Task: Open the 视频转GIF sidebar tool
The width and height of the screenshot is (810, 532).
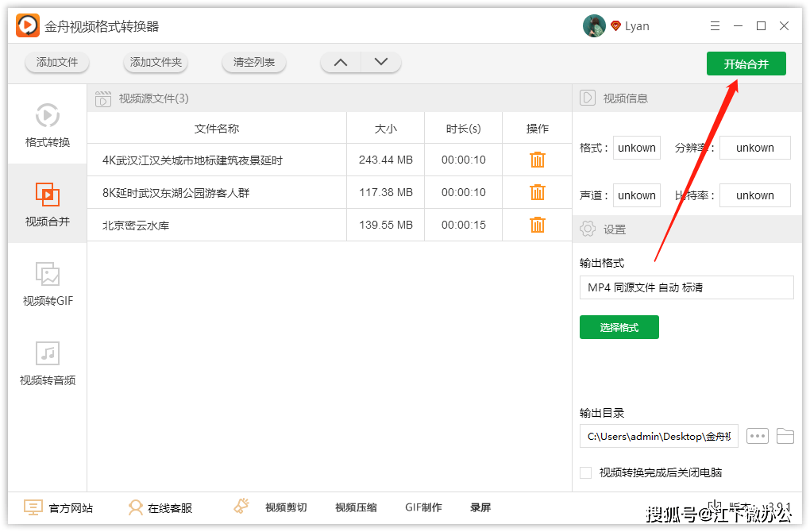Action: (x=48, y=283)
